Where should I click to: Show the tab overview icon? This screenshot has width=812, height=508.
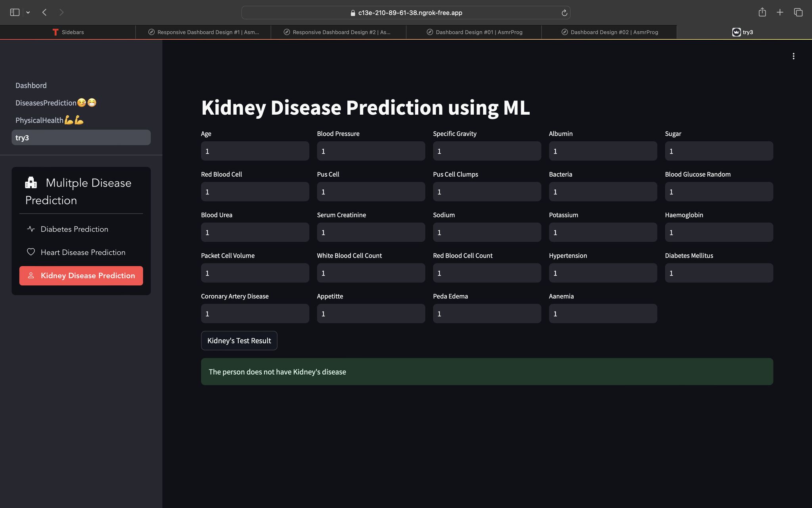pos(798,12)
